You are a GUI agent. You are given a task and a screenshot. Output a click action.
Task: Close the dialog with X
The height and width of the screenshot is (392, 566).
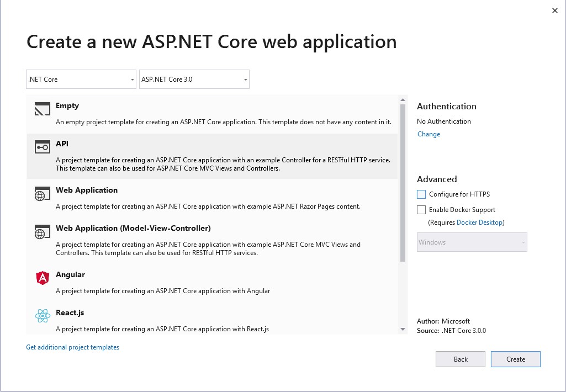click(x=555, y=10)
